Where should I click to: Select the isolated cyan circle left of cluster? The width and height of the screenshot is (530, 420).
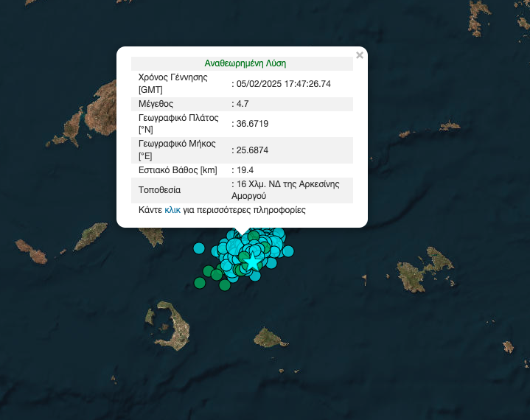[x=198, y=248]
